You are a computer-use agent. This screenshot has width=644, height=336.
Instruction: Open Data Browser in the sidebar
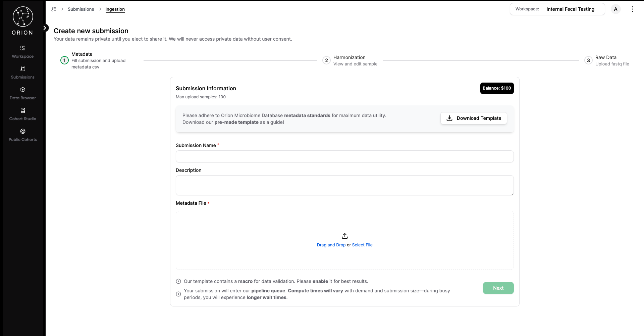tap(22, 93)
